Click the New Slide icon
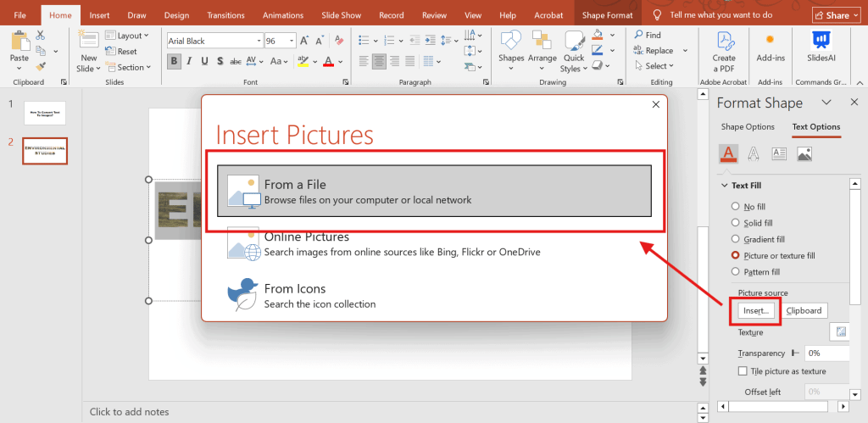The image size is (868, 423). [x=88, y=40]
